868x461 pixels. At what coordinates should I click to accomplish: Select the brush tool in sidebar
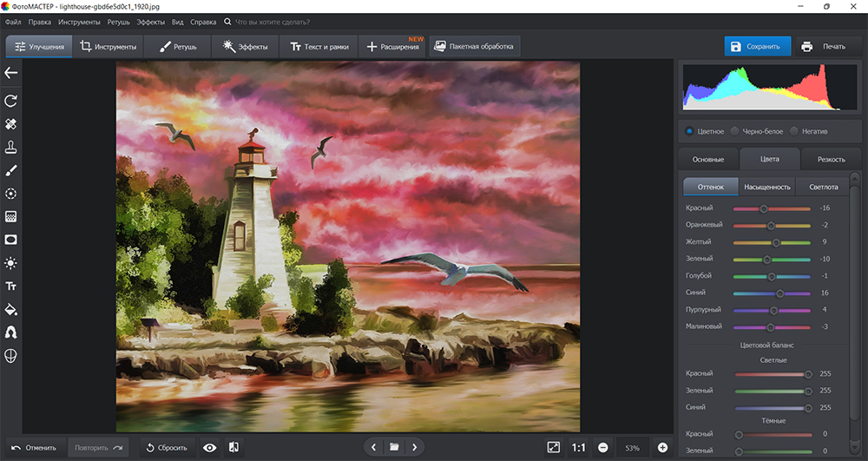pyautogui.click(x=11, y=170)
